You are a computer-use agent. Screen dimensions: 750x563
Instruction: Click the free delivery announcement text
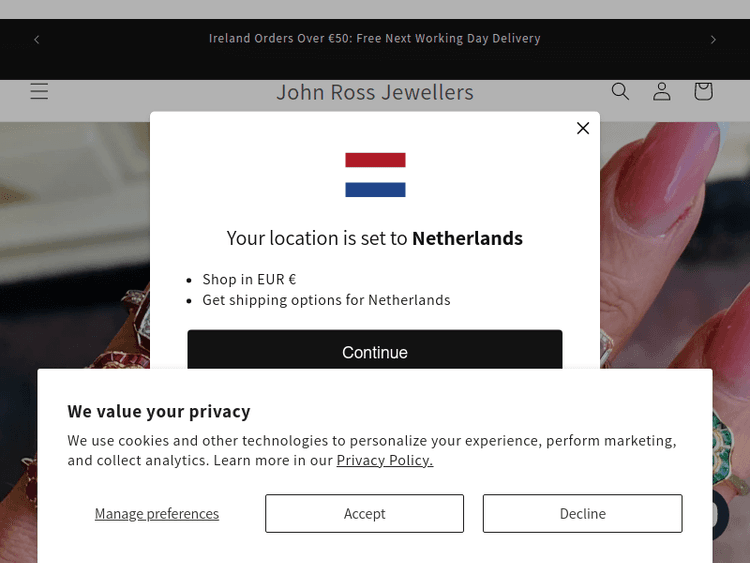point(375,39)
